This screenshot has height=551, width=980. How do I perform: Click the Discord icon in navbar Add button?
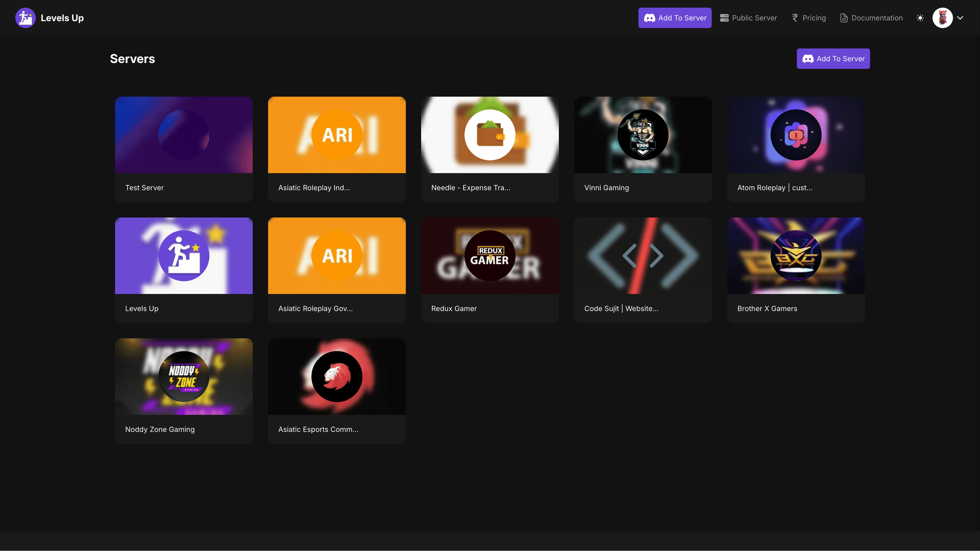tap(650, 18)
